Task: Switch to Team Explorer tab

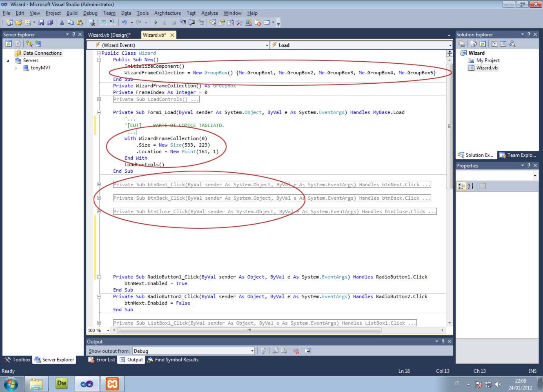Action: point(518,155)
